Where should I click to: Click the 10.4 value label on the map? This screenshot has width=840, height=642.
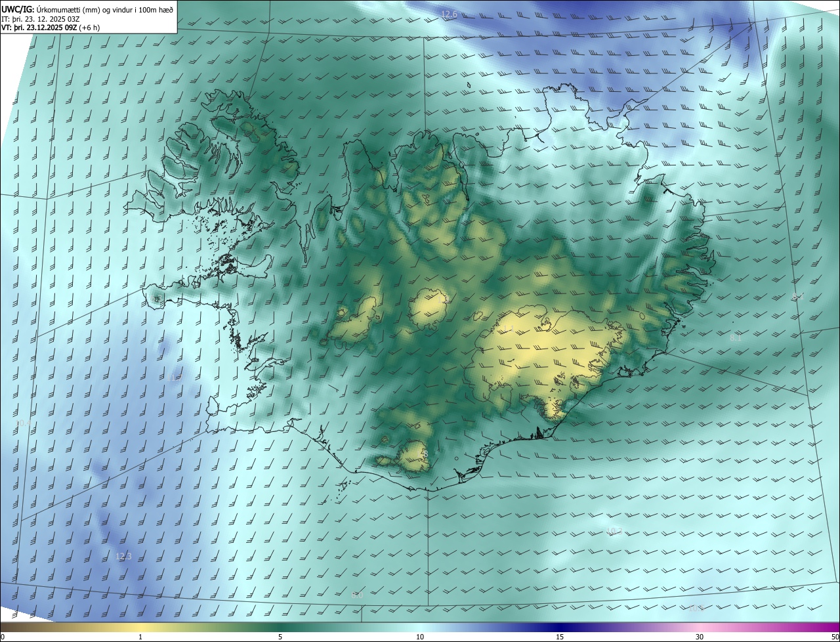pyautogui.click(x=23, y=423)
